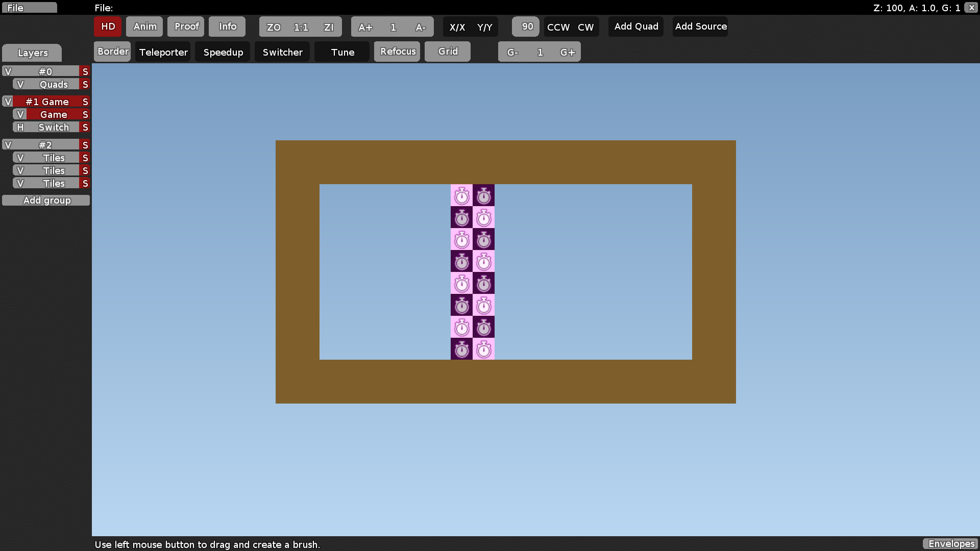Viewport: 980px width, 551px height.
Task: Reset zoom with the 1:1 button
Action: pyautogui.click(x=301, y=27)
